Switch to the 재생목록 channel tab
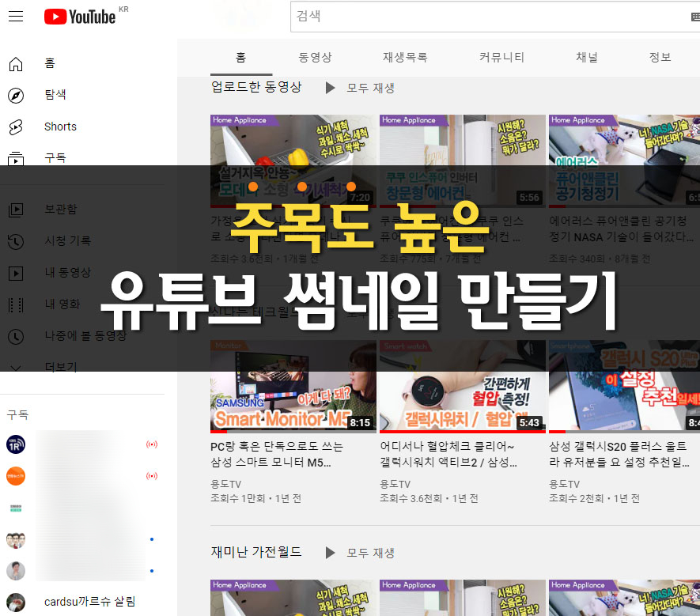The width and height of the screenshot is (700, 616). click(405, 57)
